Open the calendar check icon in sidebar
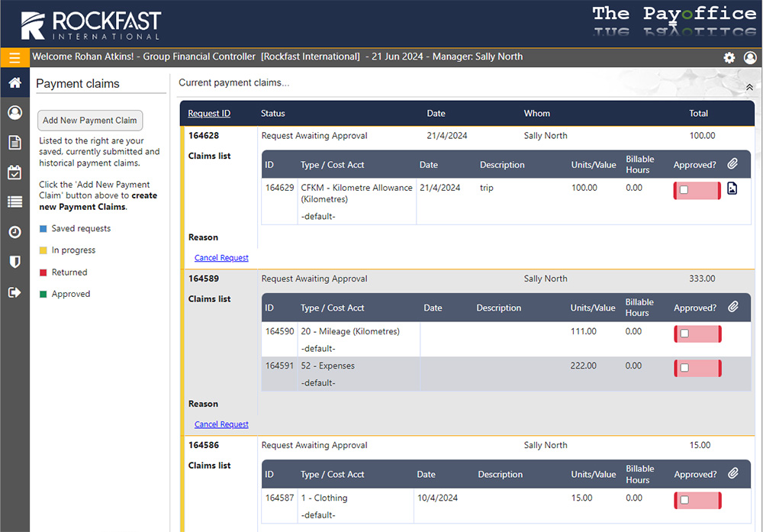 14,172
